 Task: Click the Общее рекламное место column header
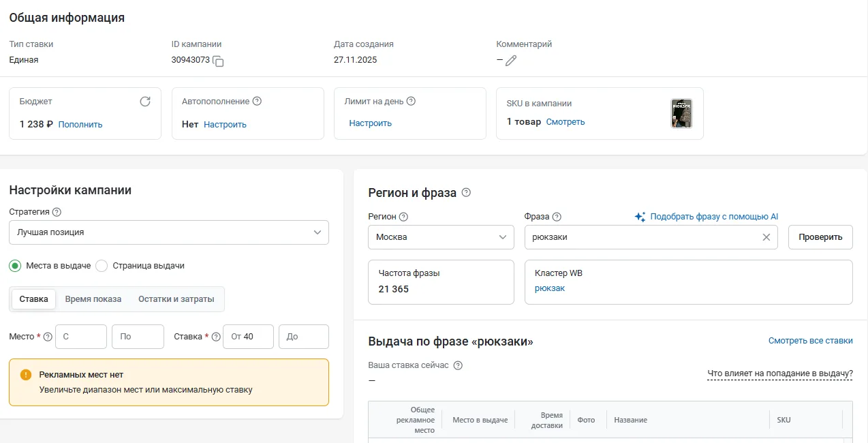click(x=415, y=420)
